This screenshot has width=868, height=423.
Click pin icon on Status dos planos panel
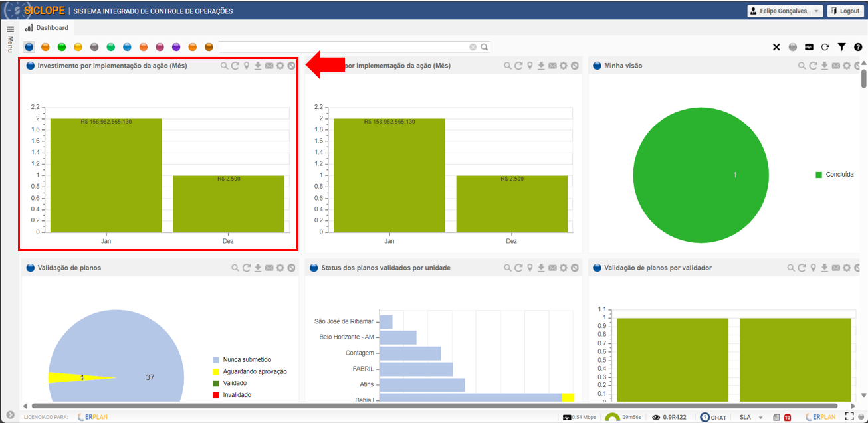(530, 268)
